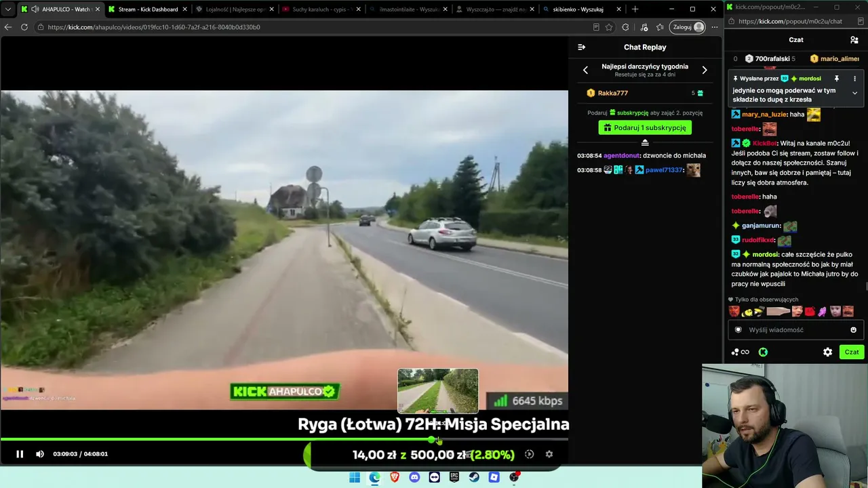868x488 pixels.
Task: Open the emoji picker in chat input
Action: pos(853,330)
